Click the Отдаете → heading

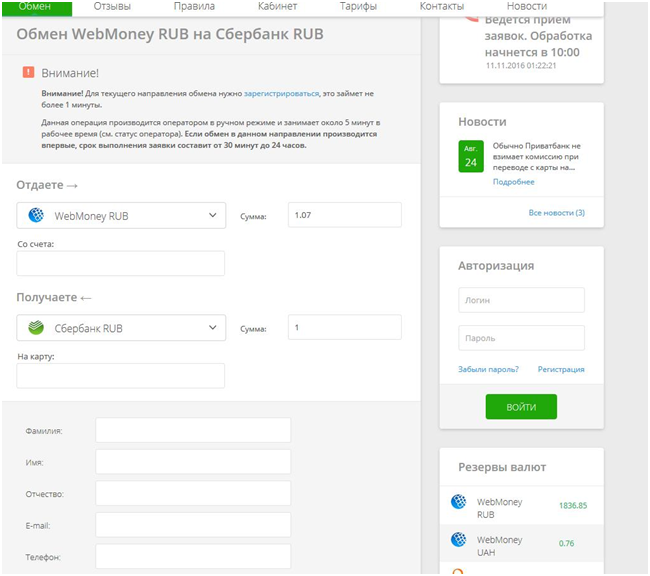tap(47, 185)
